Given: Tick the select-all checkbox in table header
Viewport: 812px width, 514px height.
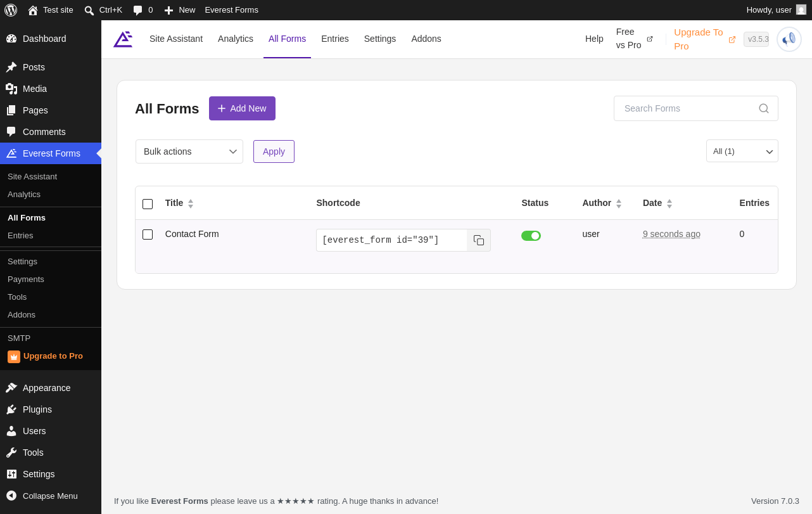Looking at the screenshot, I should click(148, 204).
